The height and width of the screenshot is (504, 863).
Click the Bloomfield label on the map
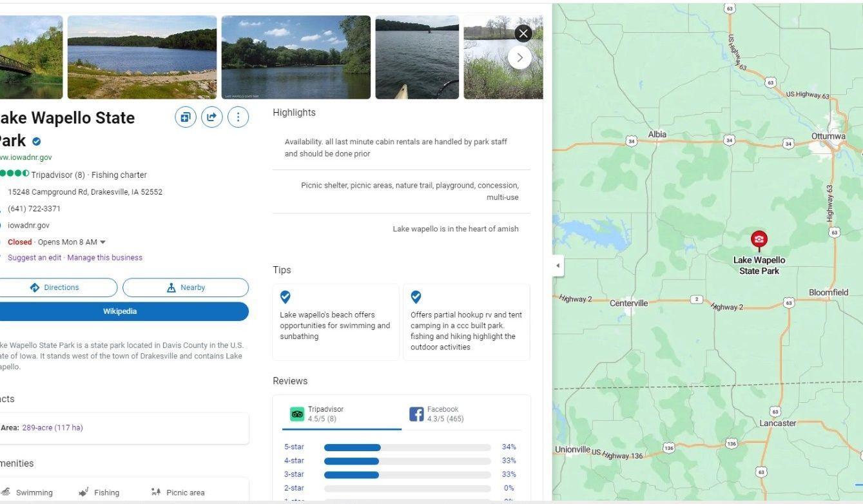(x=829, y=293)
